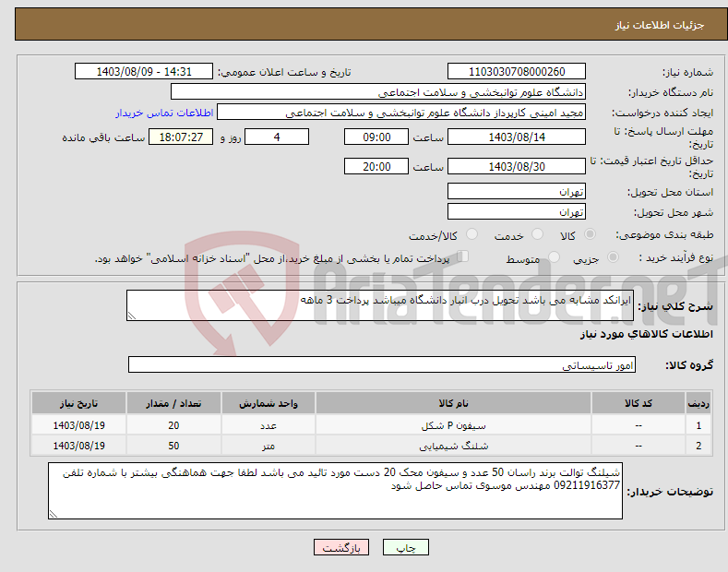Select the خدمت radio button

pyautogui.click(x=537, y=234)
